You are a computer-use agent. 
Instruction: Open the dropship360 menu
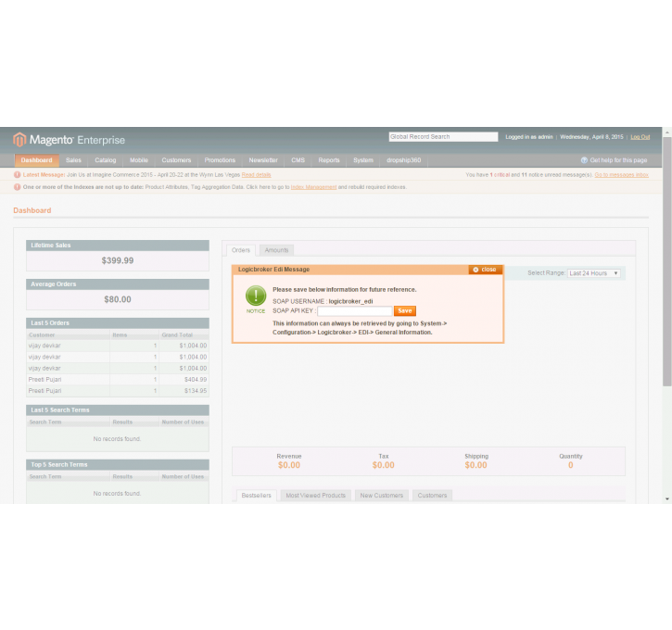point(404,160)
